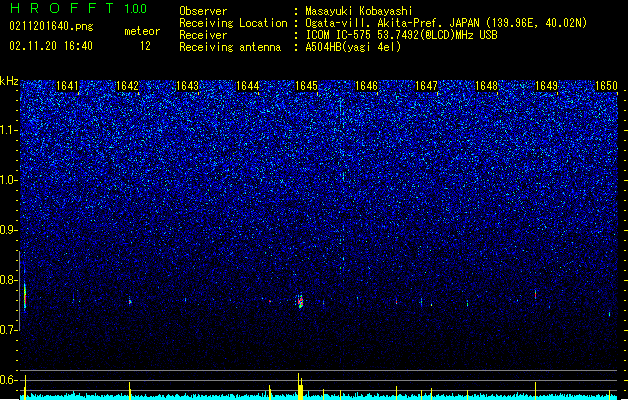Screen dimensions: 629x400
Task: Click the yellow power spike below 1642
Action: tap(130, 391)
